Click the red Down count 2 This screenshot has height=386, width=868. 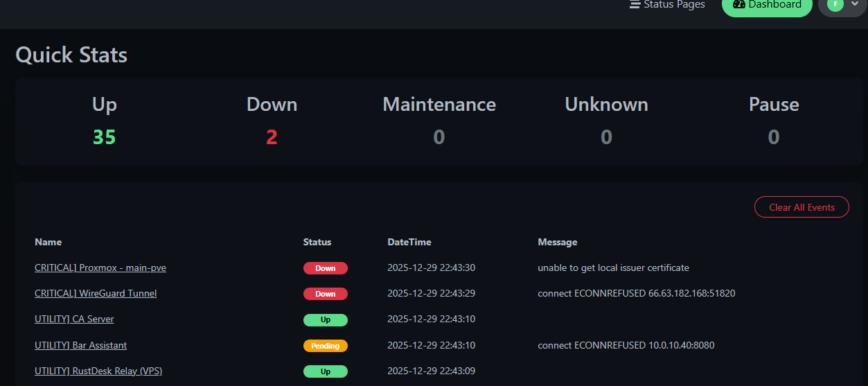coord(272,137)
